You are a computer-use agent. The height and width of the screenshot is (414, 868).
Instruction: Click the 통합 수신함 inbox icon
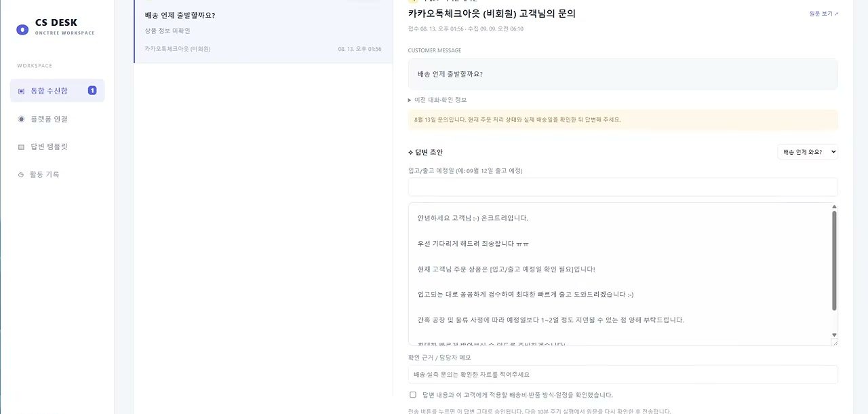21,91
